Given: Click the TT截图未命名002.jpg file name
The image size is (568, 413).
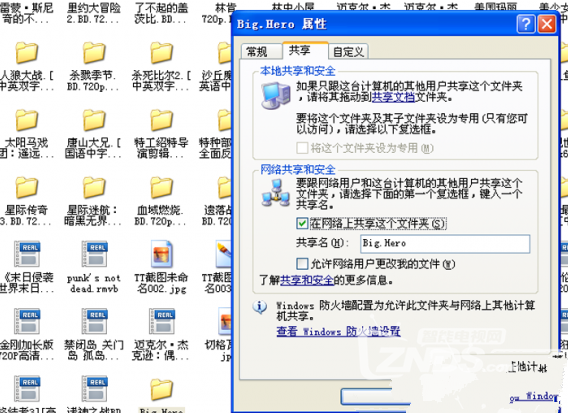Looking at the screenshot, I should [x=161, y=283].
